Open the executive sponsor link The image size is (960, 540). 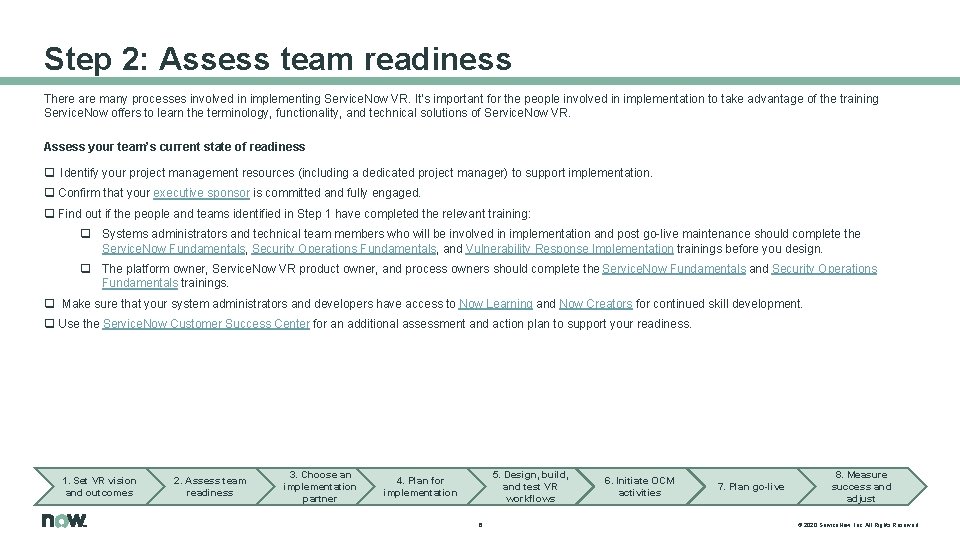[201, 193]
